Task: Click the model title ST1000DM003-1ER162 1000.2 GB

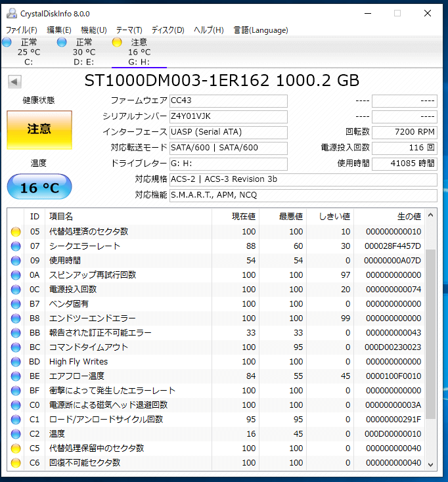Action: pos(221,81)
